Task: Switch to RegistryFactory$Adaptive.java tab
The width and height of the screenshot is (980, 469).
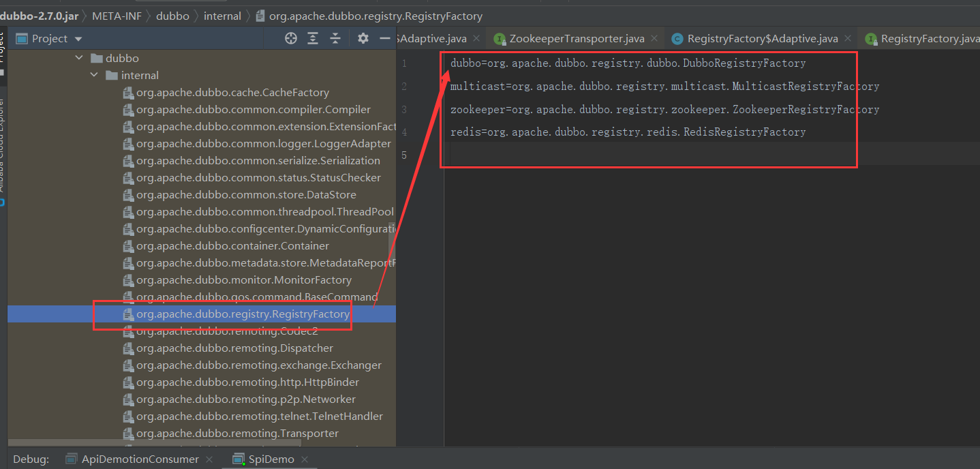Action: click(x=763, y=39)
